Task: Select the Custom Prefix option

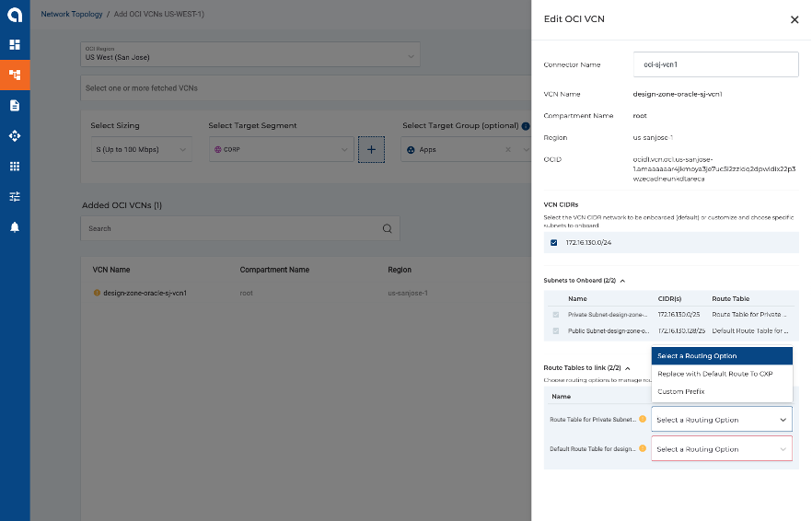Action: coord(681,391)
